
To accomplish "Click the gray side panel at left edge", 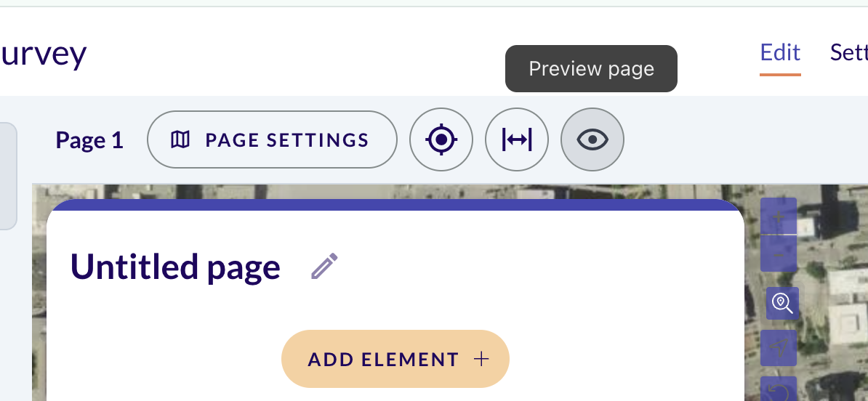I will [8, 176].
